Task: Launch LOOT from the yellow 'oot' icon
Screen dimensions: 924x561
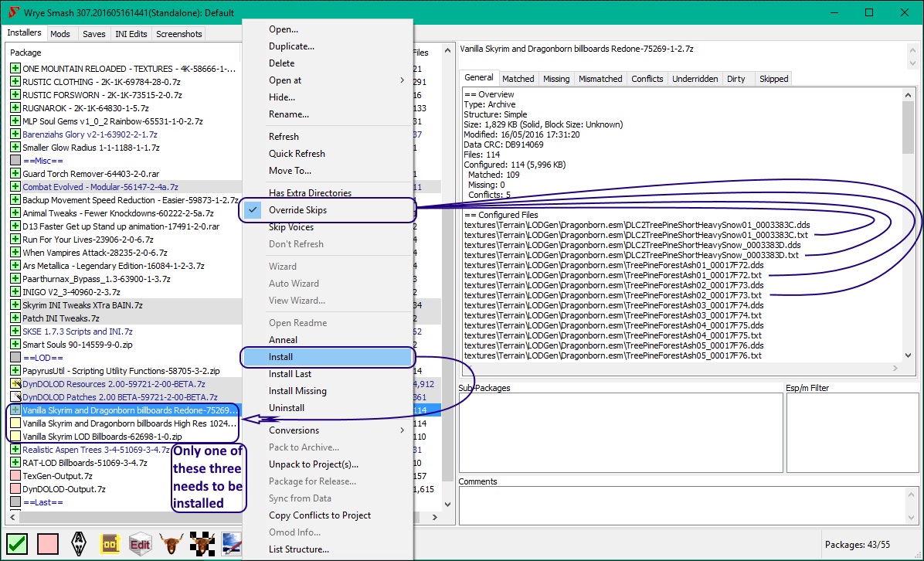Action: coord(110,544)
